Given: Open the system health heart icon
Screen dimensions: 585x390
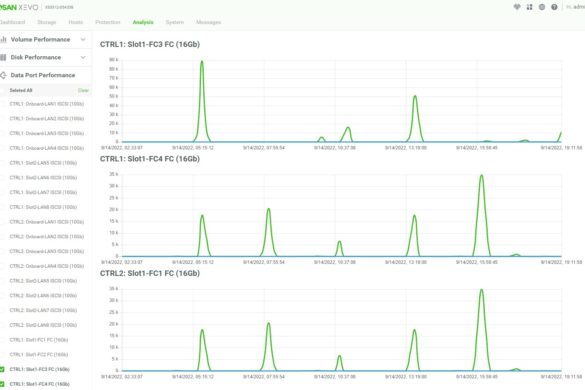Looking at the screenshot, I should [517, 7].
